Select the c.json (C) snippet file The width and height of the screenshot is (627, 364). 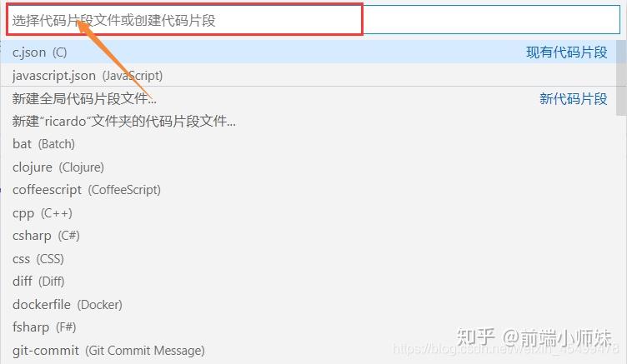[308, 52]
